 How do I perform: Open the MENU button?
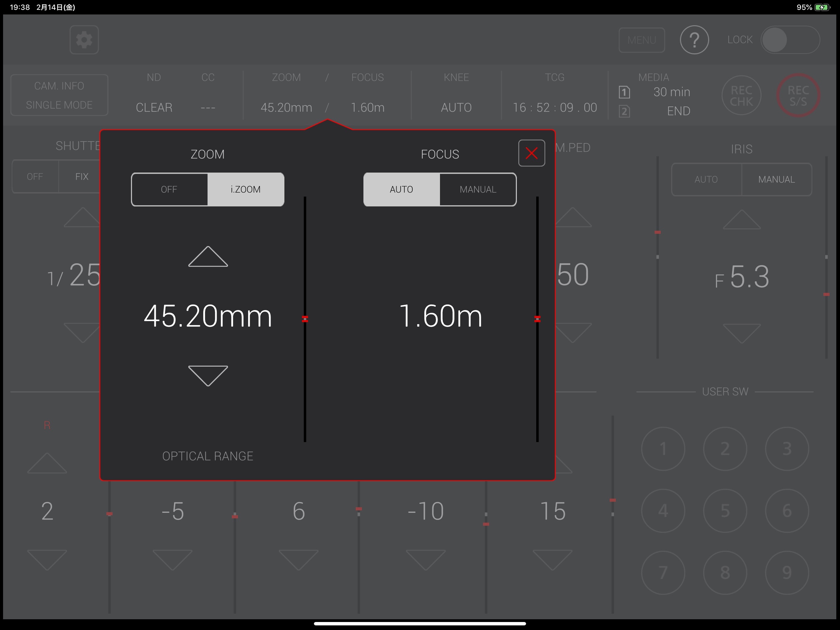642,40
